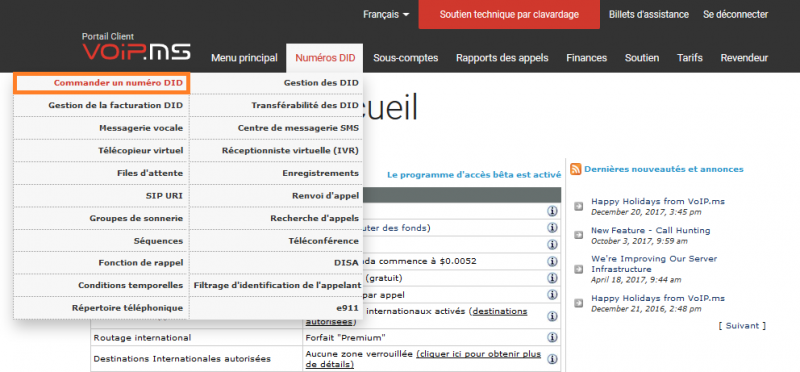The image size is (800, 372).
Task: Open Soutien technique par clavardage chat
Action: click(509, 14)
